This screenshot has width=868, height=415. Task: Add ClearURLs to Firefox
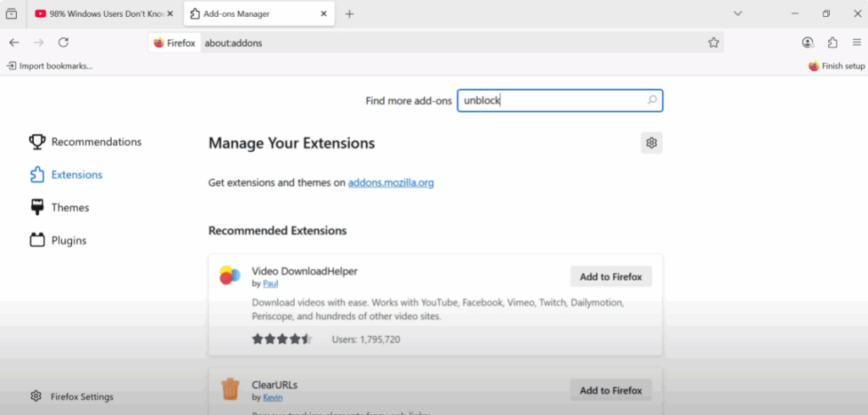click(x=611, y=390)
